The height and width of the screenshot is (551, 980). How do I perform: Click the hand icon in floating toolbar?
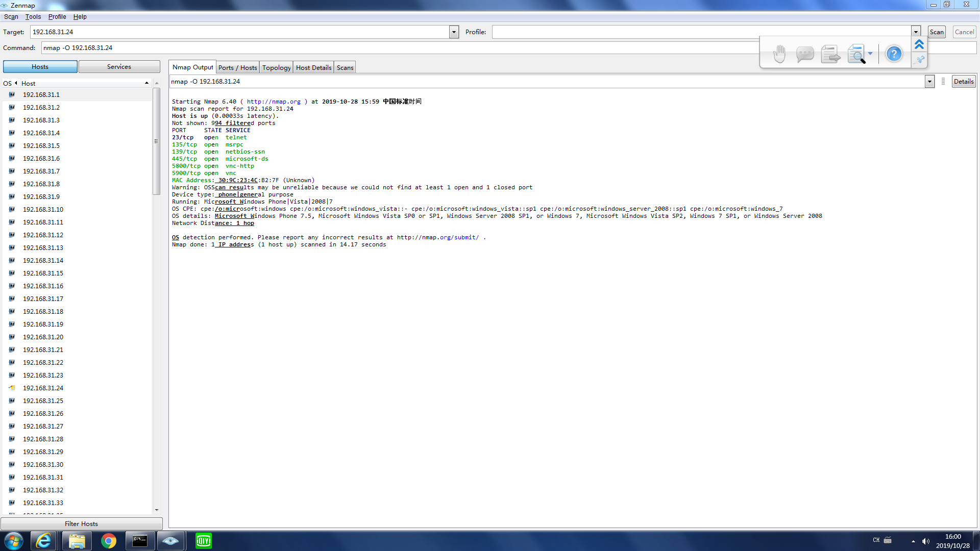(x=779, y=54)
